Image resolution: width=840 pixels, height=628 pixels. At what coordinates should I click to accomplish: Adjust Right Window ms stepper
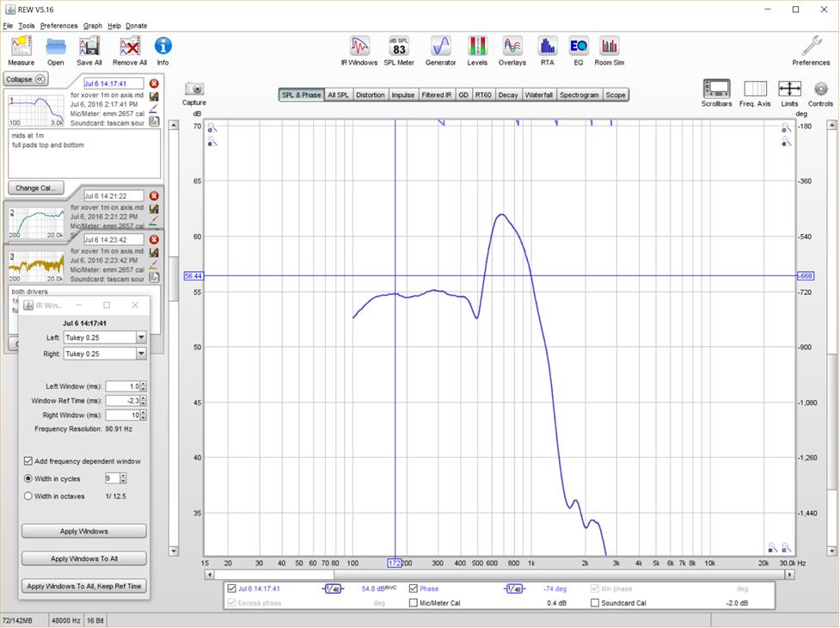coord(143,416)
